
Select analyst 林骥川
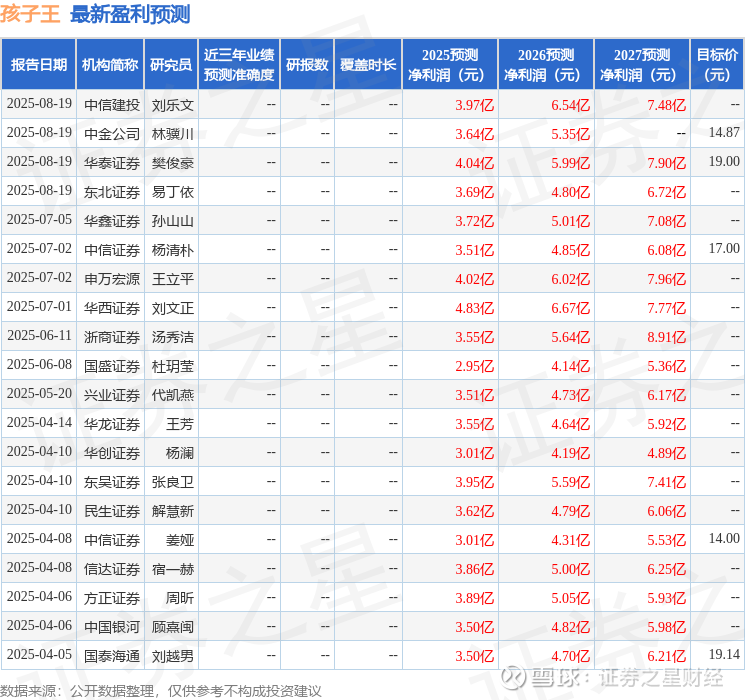pyautogui.click(x=173, y=134)
